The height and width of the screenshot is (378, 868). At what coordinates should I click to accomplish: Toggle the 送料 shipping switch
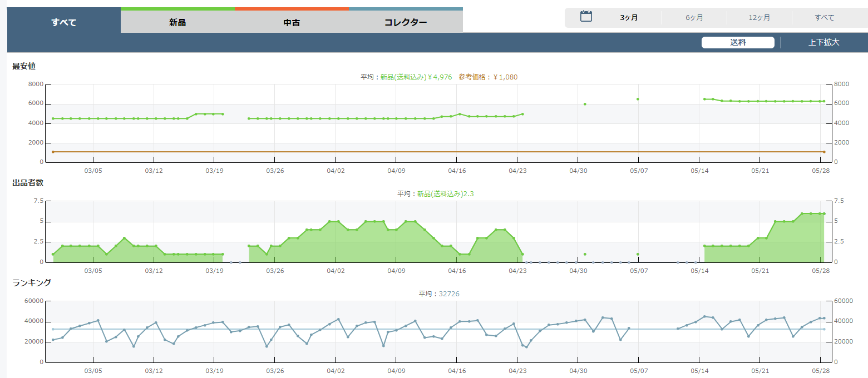click(737, 43)
